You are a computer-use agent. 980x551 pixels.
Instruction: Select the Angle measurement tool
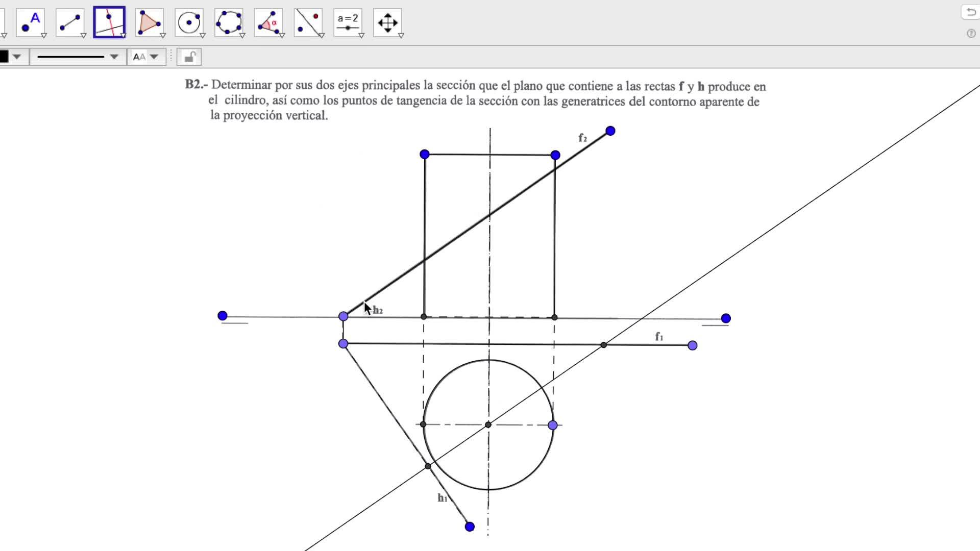click(268, 22)
